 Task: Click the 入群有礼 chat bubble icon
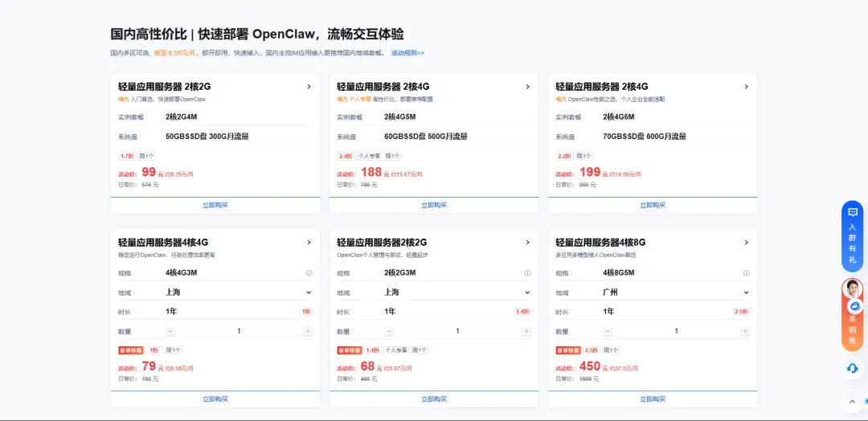tap(853, 212)
